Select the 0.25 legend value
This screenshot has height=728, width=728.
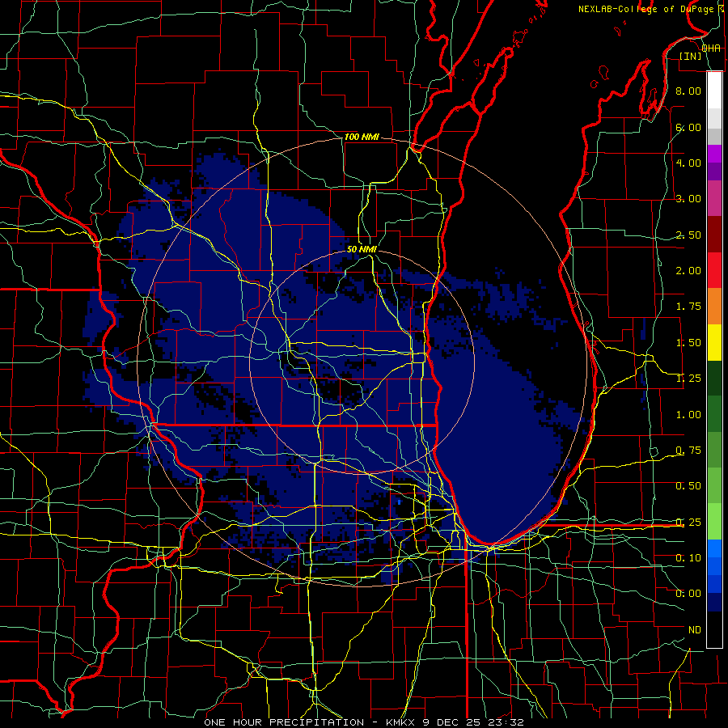click(688, 523)
